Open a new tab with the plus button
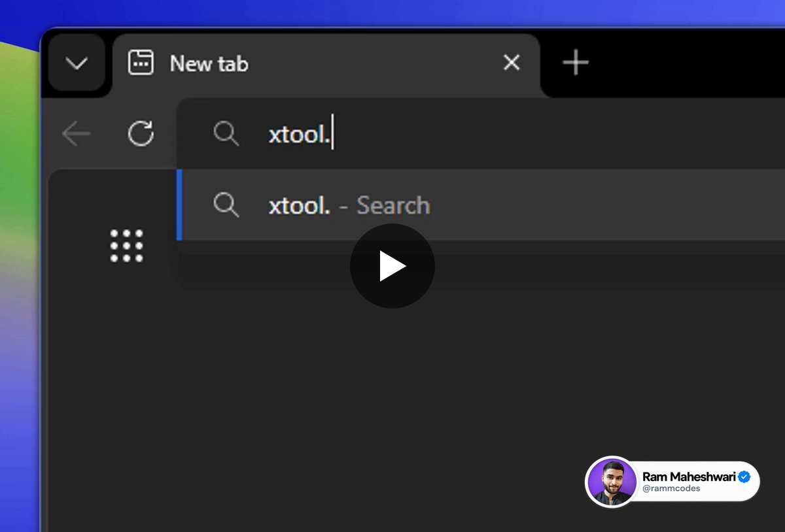The height and width of the screenshot is (532, 785). (576, 63)
